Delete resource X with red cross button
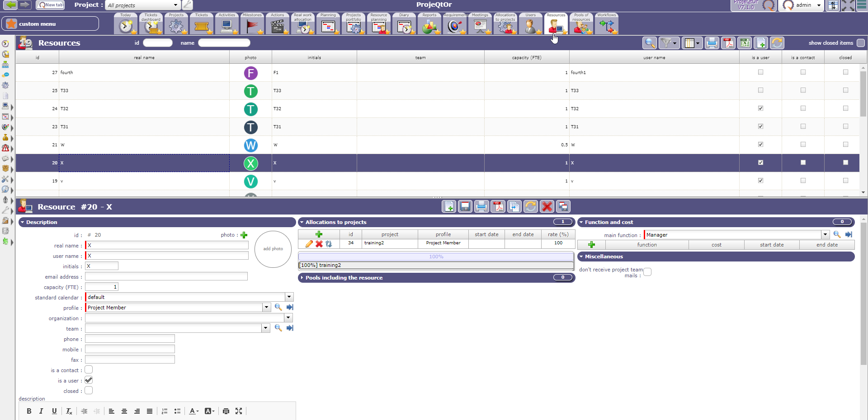 pos(547,207)
